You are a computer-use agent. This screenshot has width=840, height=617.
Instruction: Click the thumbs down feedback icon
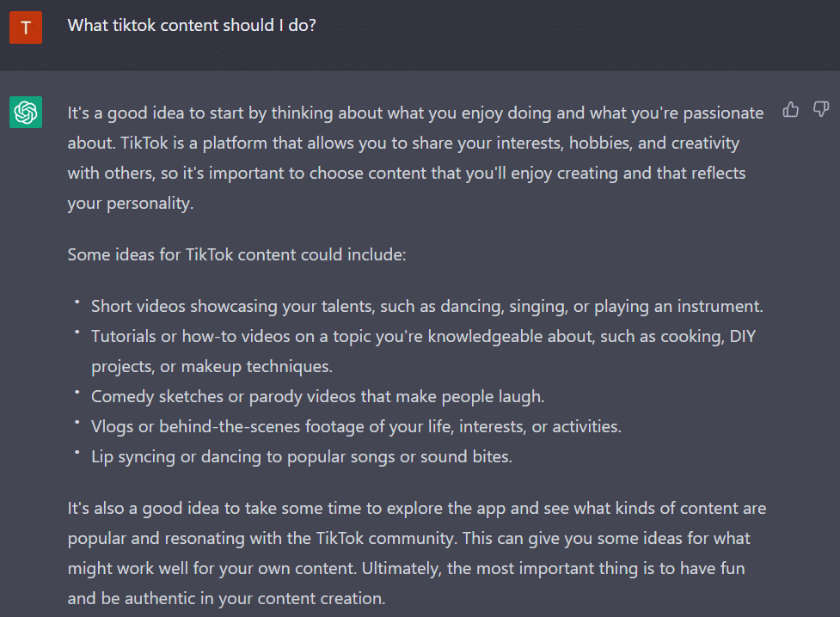[821, 110]
